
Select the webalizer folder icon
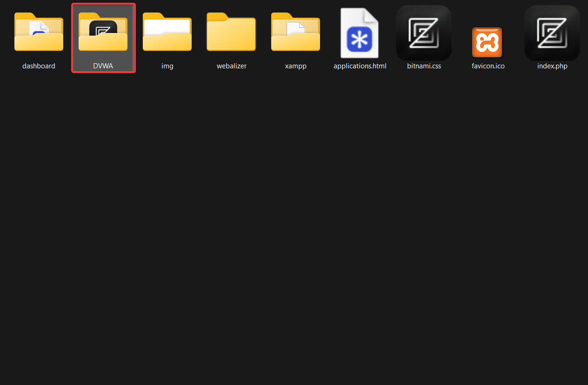231,32
